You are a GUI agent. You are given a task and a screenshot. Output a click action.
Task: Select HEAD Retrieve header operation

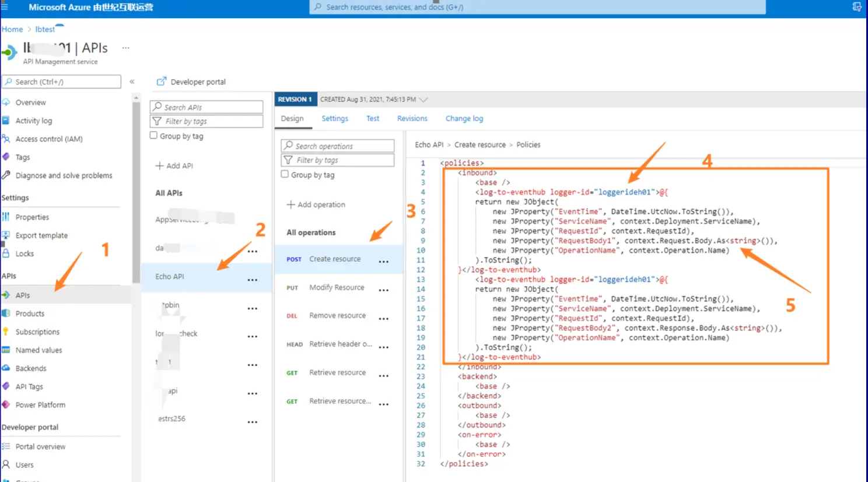pyautogui.click(x=338, y=344)
